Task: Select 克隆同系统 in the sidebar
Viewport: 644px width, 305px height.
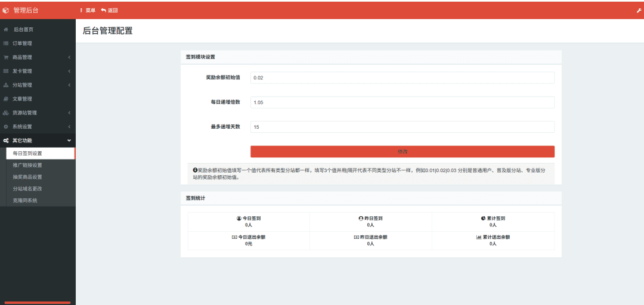Action: point(25,201)
